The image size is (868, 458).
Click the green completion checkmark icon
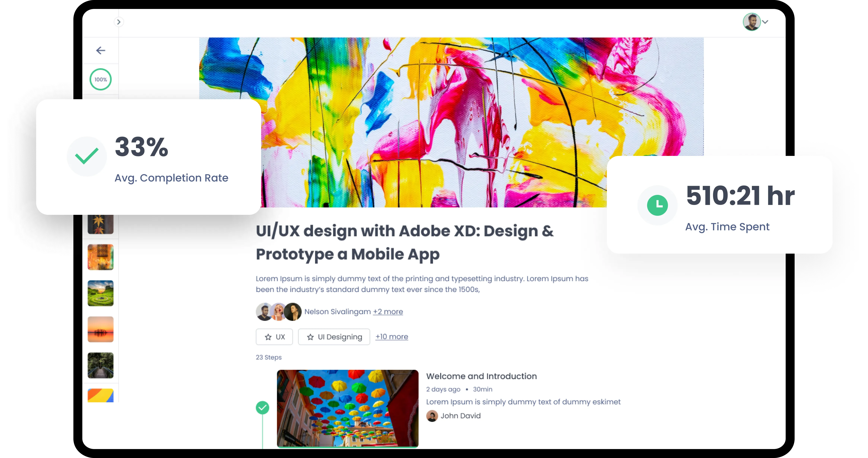(x=87, y=156)
